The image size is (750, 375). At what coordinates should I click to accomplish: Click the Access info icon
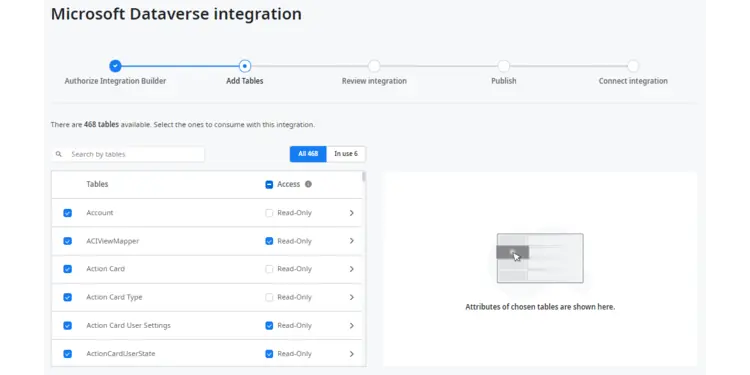(308, 184)
